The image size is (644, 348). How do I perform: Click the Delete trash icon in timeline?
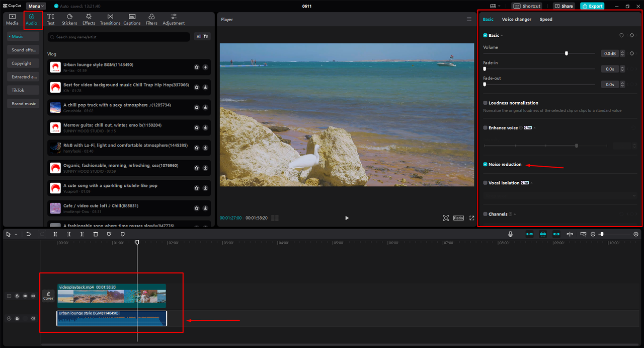pos(96,234)
